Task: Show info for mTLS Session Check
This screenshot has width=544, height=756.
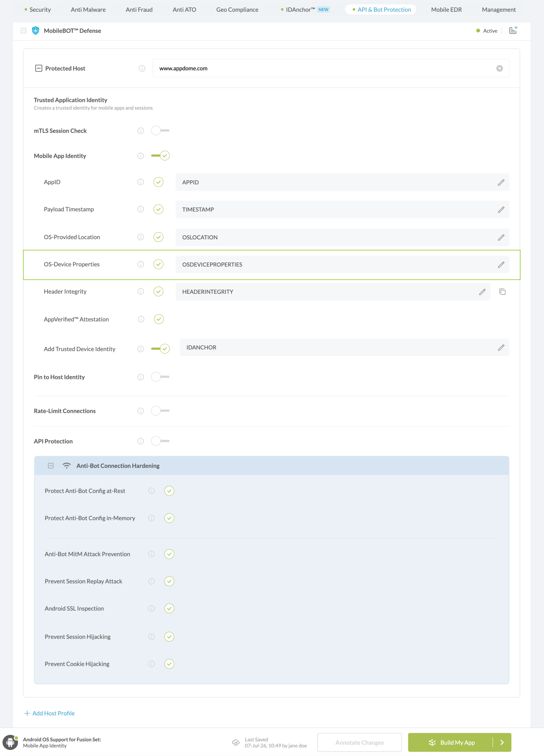Action: pos(141,131)
